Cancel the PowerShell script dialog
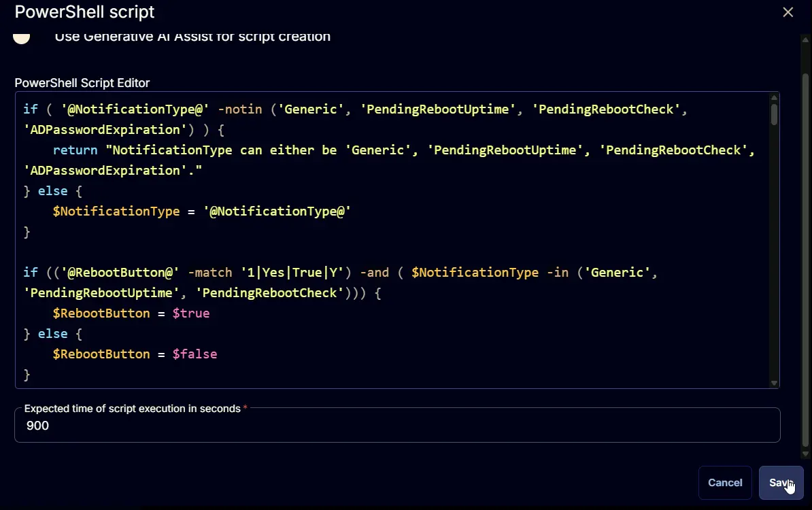 725,483
